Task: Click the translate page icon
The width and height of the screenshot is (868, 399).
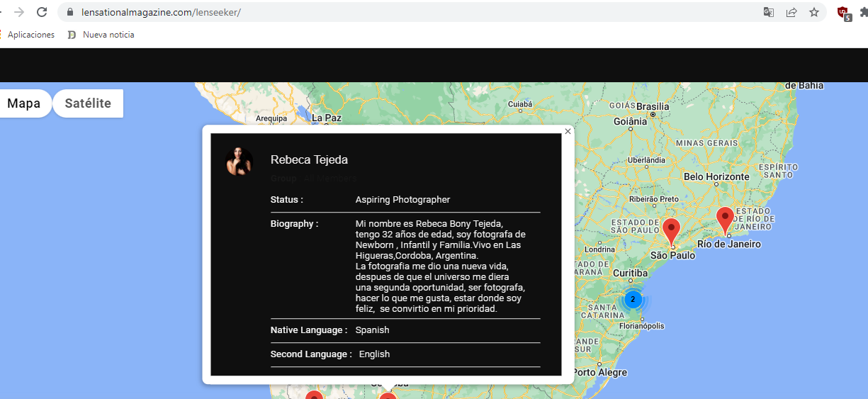Action: tap(769, 12)
